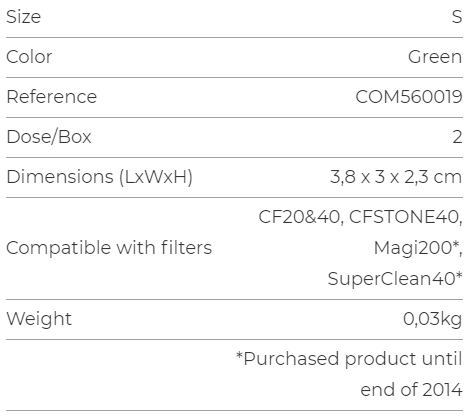Click the *Purchased product until footnote
Screen dimensions: 467x416
(349, 359)
